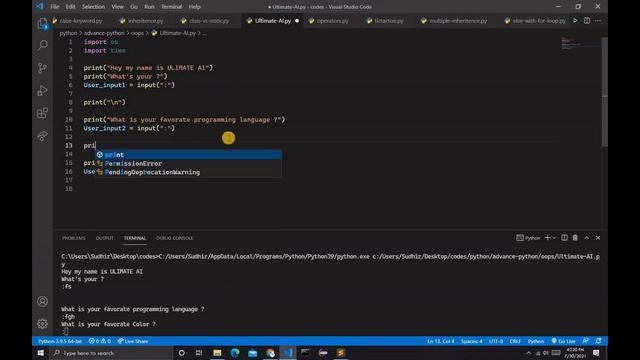Viewport: 640px width, 360px height.
Task: Start Go Live server
Action: point(563,341)
